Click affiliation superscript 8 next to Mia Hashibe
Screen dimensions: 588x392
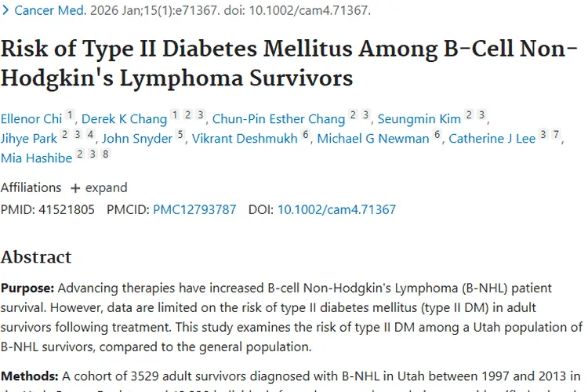(105, 154)
